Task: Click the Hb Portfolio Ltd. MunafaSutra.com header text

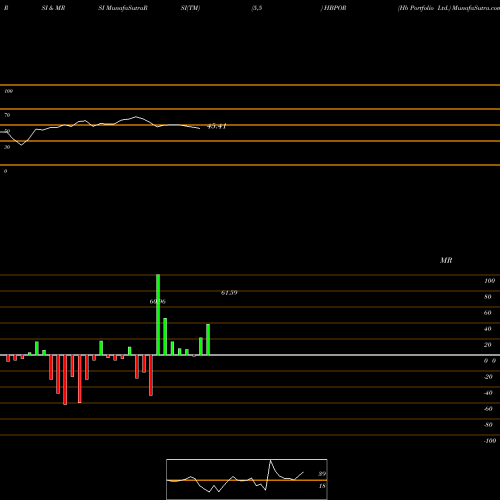Action: click(x=449, y=8)
